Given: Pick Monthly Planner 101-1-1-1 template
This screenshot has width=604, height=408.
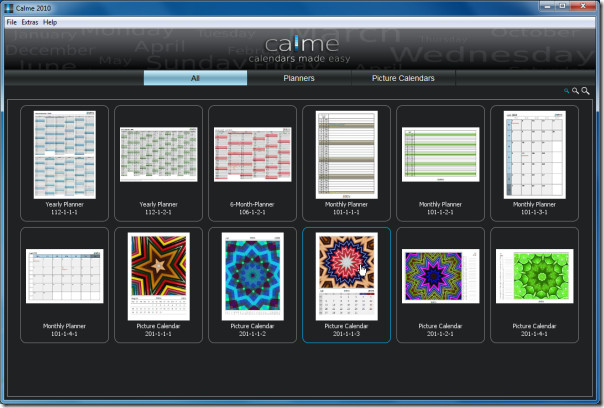Looking at the screenshot, I should [346, 163].
